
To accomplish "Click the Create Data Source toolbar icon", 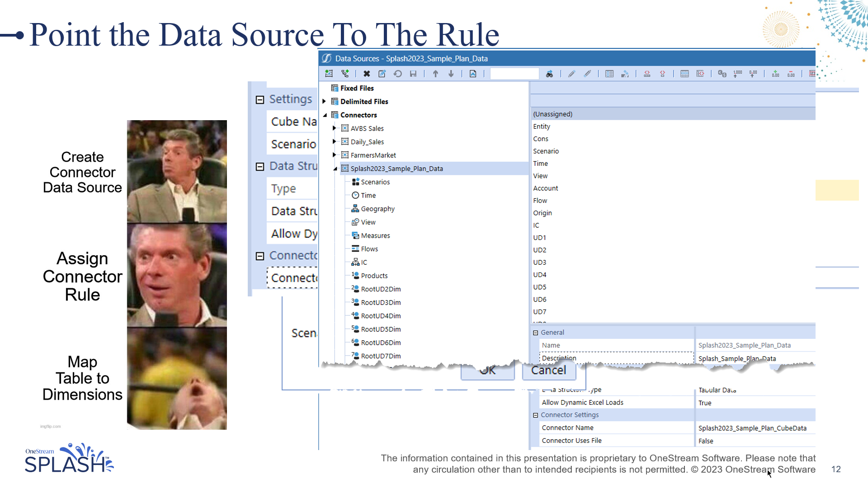I will tap(329, 74).
